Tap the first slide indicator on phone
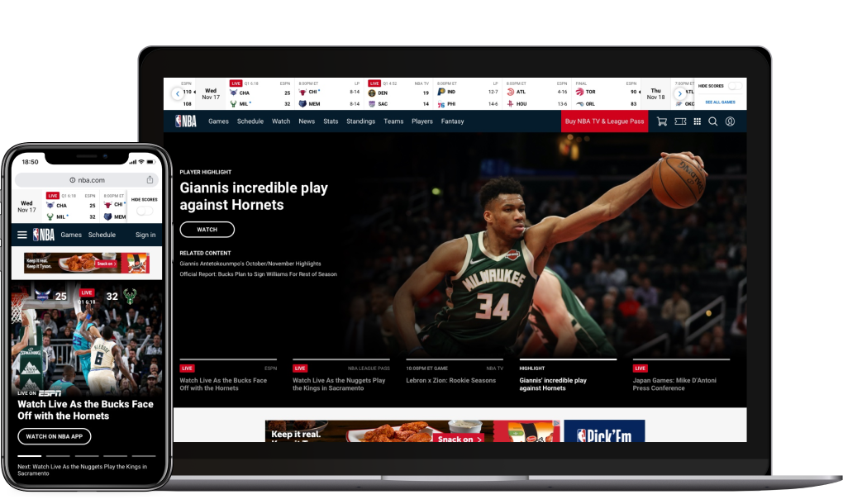The width and height of the screenshot is (843, 504). coord(29,456)
